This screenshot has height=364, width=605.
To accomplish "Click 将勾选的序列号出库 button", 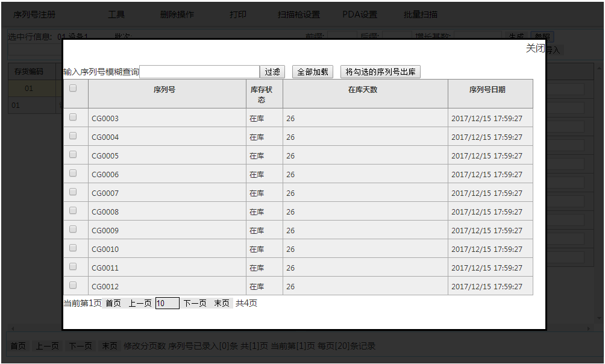I will pos(380,72).
